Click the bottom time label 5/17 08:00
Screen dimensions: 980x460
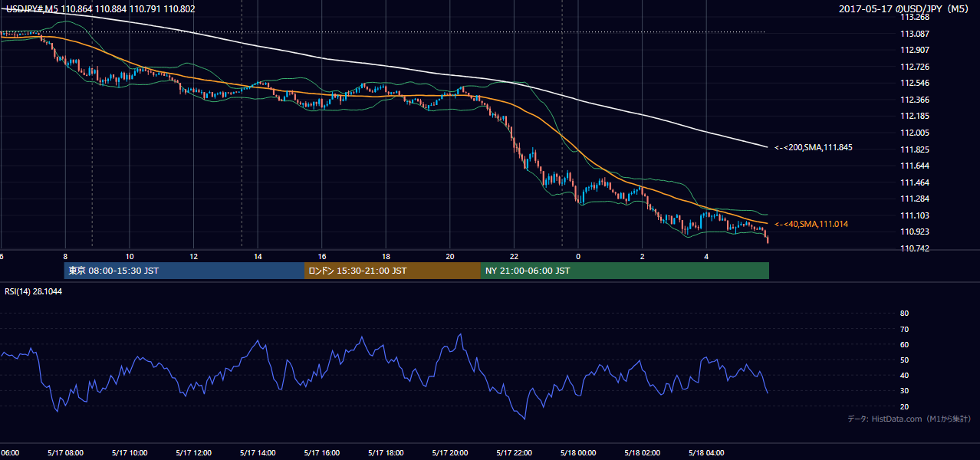pos(65,452)
